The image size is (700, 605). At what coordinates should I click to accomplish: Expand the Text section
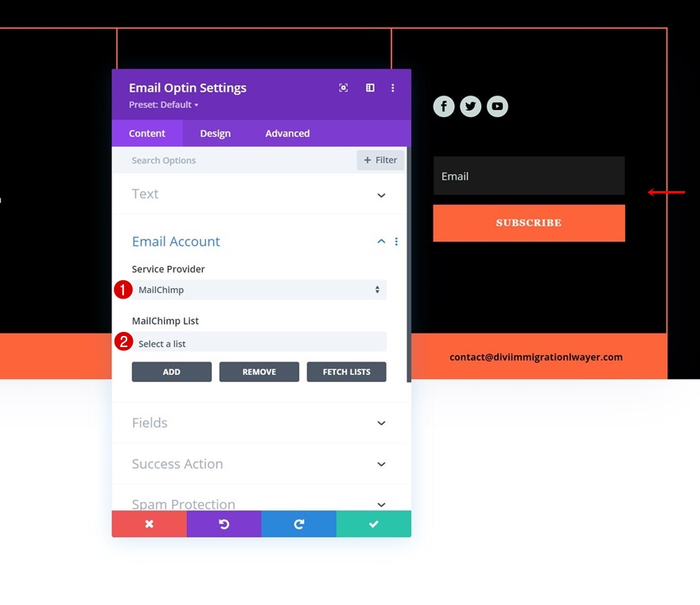click(x=381, y=195)
